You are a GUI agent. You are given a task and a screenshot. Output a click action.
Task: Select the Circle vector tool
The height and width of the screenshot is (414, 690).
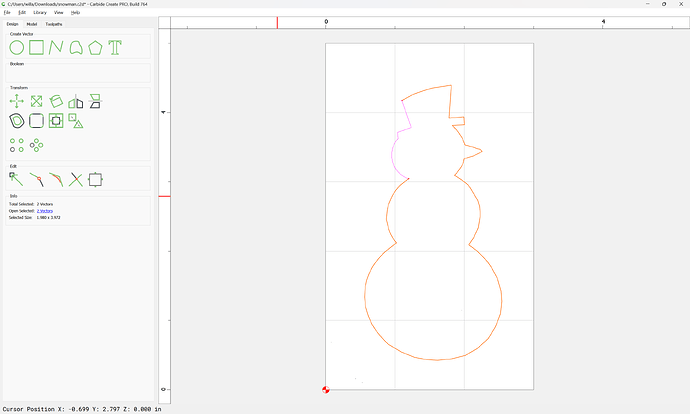click(17, 47)
